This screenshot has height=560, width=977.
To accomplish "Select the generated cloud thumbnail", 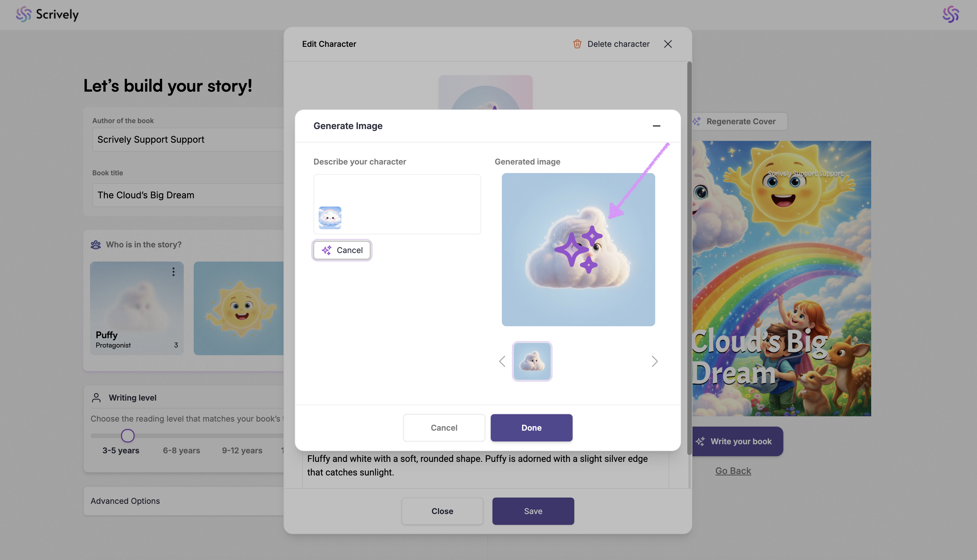I will click(532, 361).
